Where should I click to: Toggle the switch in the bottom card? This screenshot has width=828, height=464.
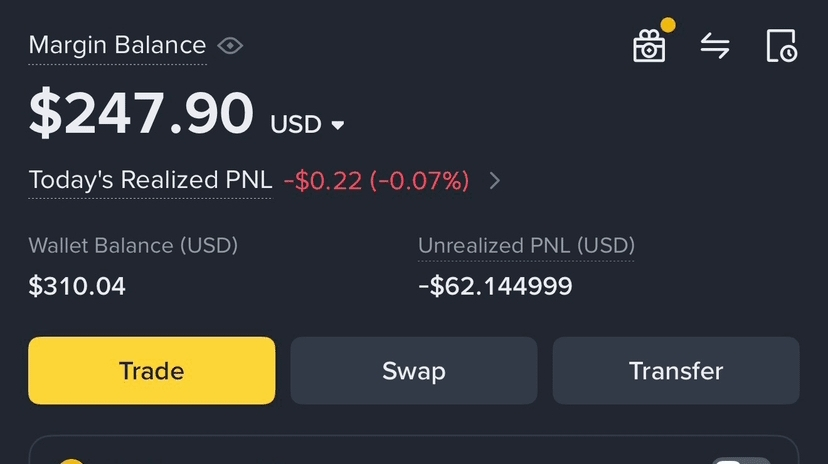pyautogui.click(x=741, y=460)
